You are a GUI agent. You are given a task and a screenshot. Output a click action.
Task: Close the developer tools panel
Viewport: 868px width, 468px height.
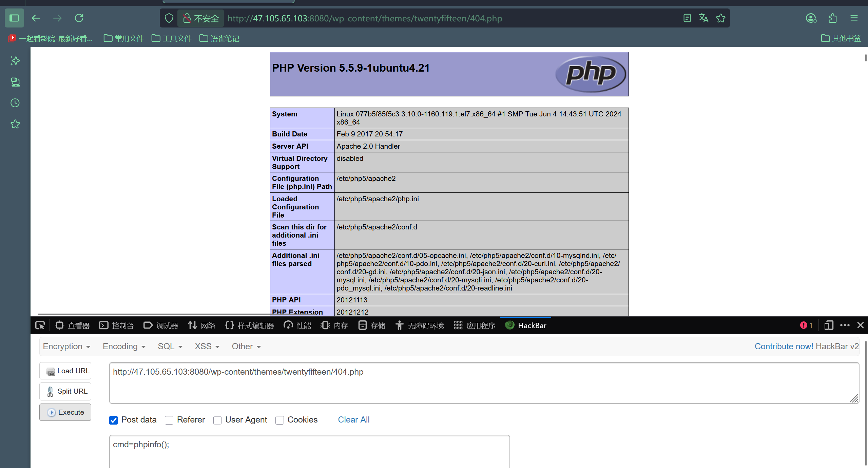pyautogui.click(x=861, y=325)
